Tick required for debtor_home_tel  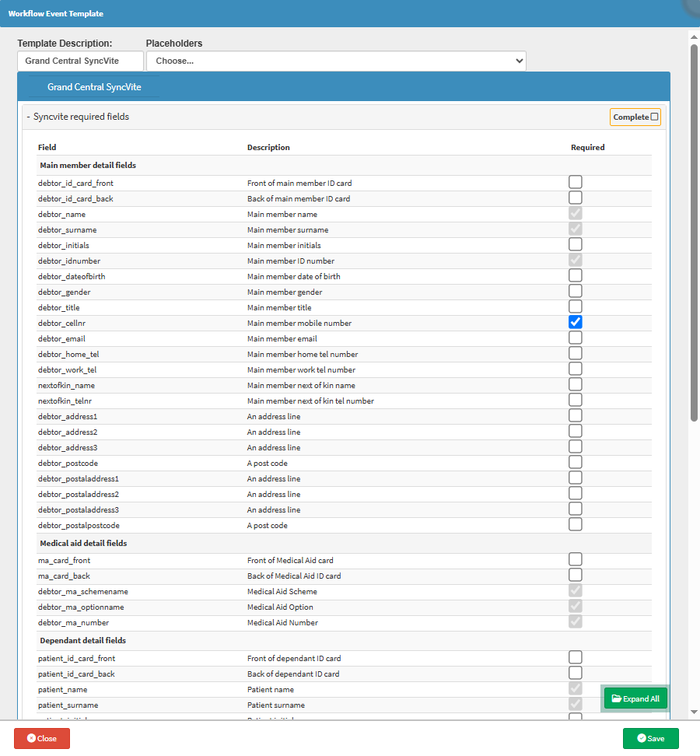(576, 353)
